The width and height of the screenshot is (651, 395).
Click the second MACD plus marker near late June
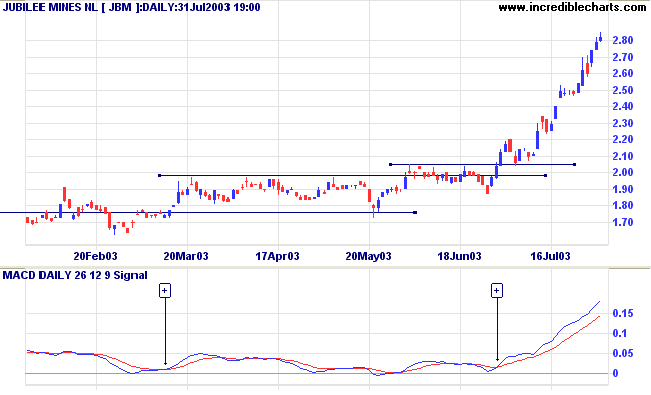tap(497, 291)
